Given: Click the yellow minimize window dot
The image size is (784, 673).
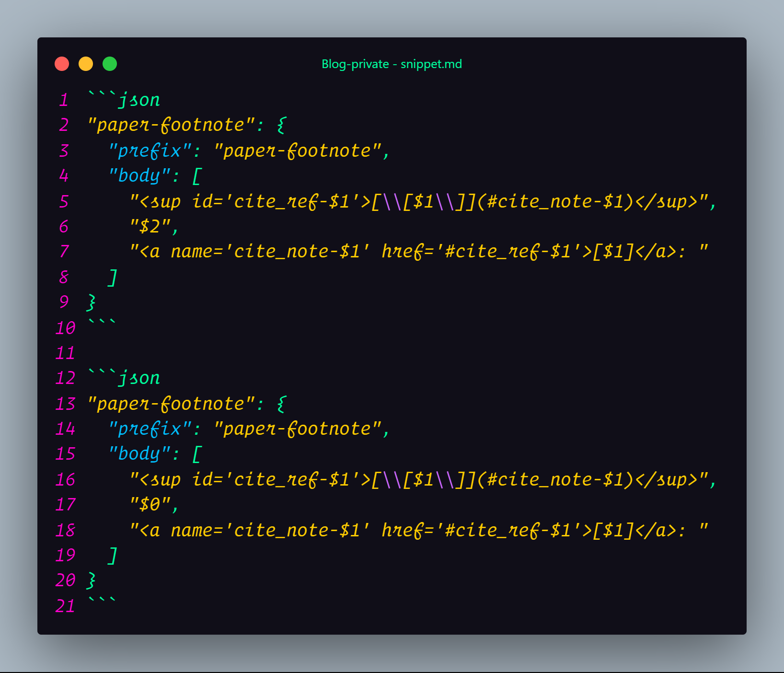Looking at the screenshot, I should 86,64.
